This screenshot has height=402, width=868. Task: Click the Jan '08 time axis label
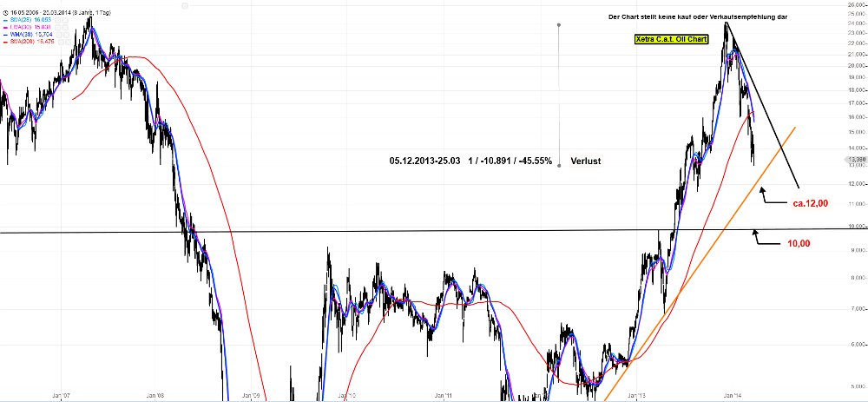[x=156, y=395]
